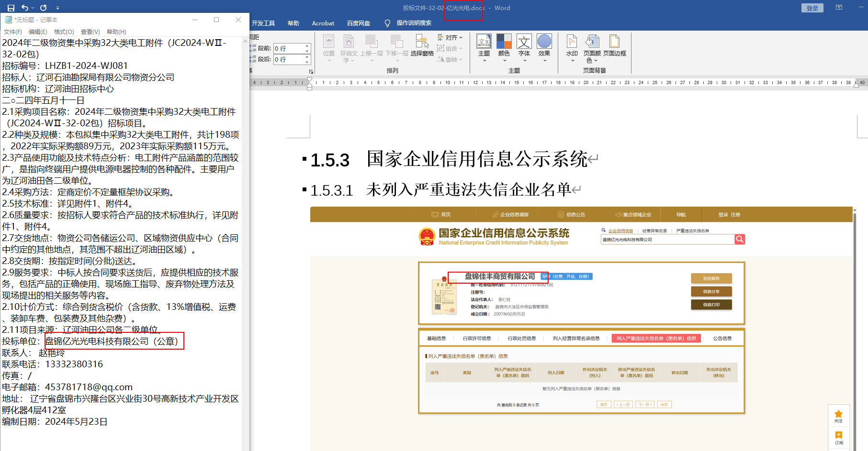
Task: Click the Notepad app icon in title bar
Action: [x=8, y=20]
